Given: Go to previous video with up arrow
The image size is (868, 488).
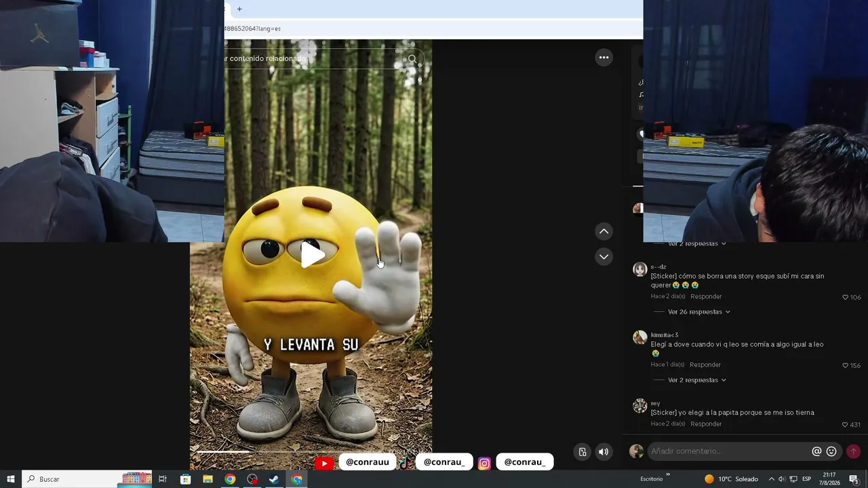Looking at the screenshot, I should [x=604, y=232].
